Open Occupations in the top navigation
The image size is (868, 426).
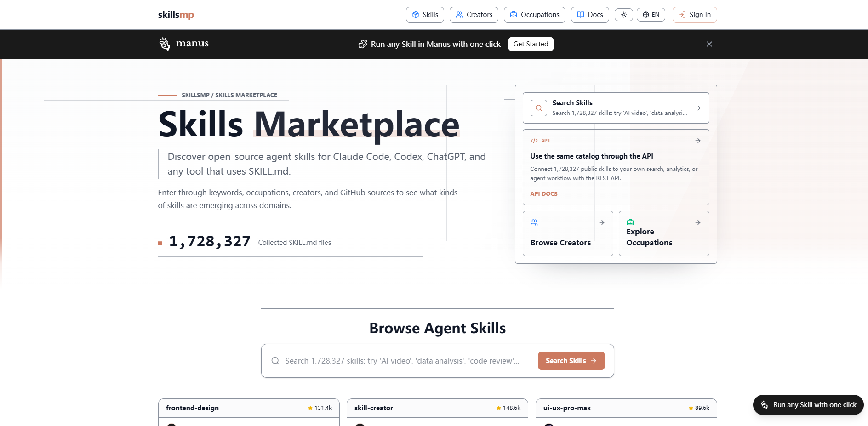535,15
